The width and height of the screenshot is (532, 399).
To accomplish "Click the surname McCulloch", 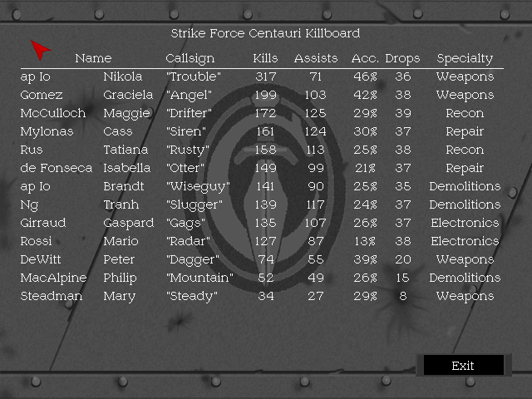I will coord(53,113).
